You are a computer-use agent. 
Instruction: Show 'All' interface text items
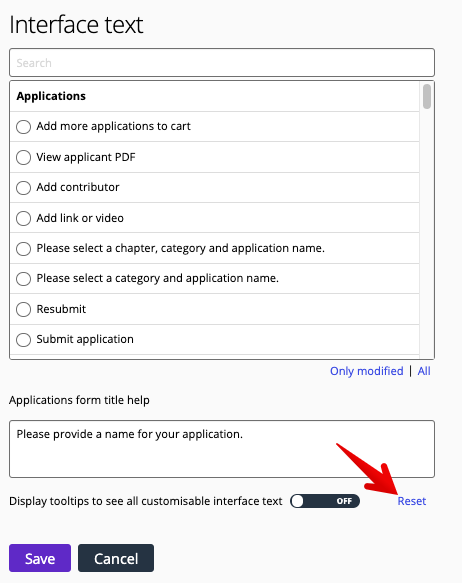click(x=424, y=371)
